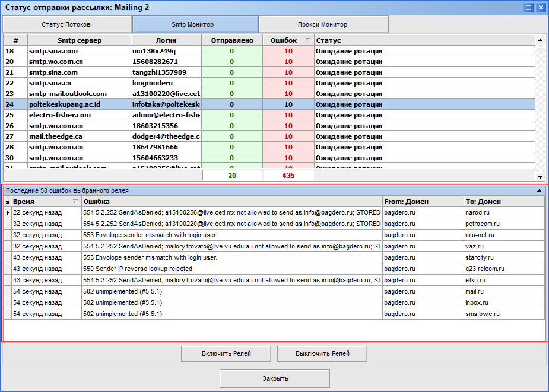Open Ошибок column sort filter arrow
549x392 pixels.
click(308, 40)
